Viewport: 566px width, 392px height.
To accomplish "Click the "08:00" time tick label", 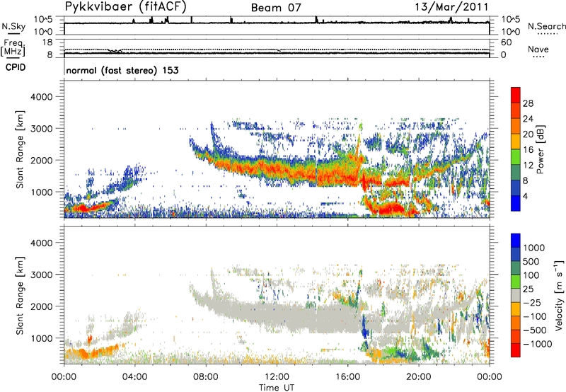I will (x=206, y=377).
